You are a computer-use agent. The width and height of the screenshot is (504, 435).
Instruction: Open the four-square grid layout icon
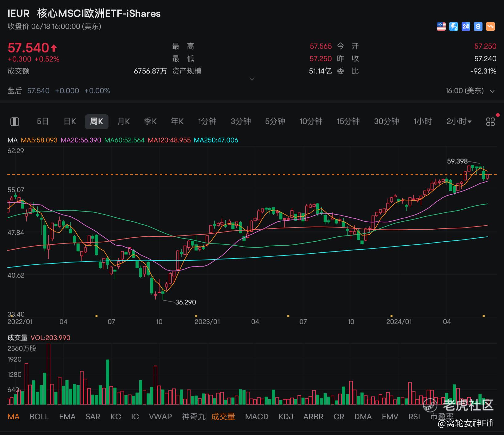(x=490, y=122)
